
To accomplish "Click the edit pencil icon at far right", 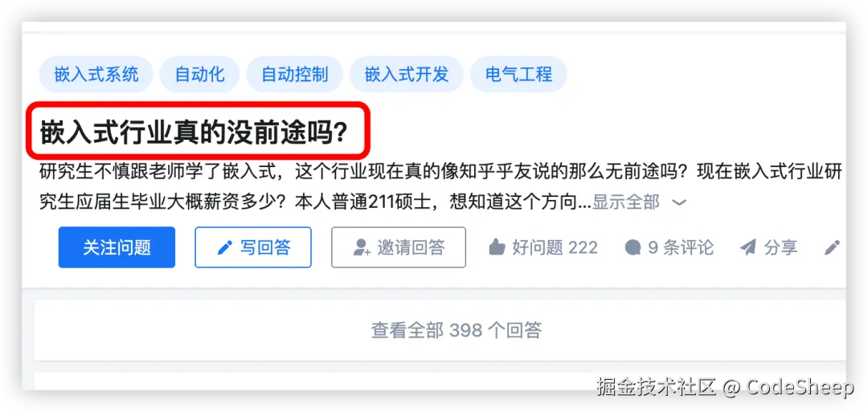I will (832, 247).
